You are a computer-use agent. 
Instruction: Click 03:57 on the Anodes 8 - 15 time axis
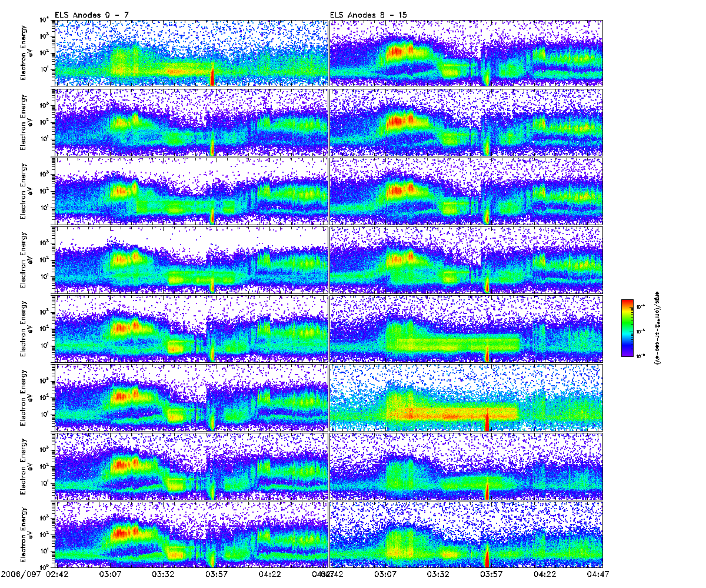coord(491,573)
